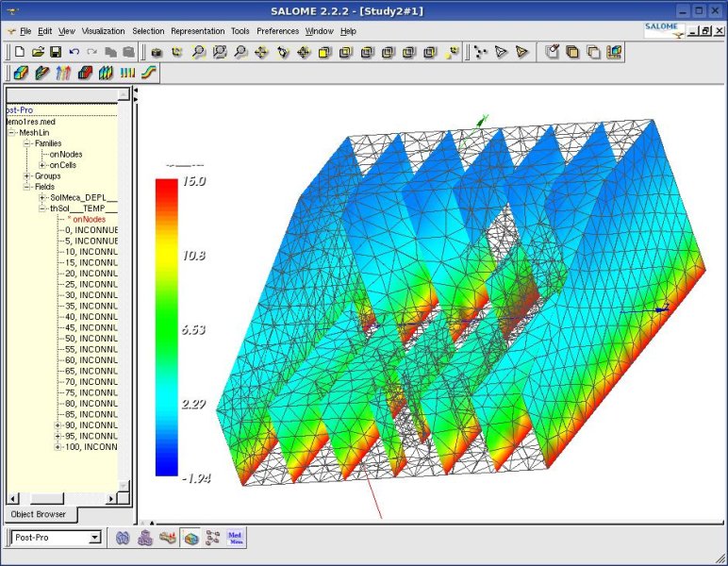This screenshot has width=728, height=566.
Task: Open the Preferences menu
Action: [277, 31]
